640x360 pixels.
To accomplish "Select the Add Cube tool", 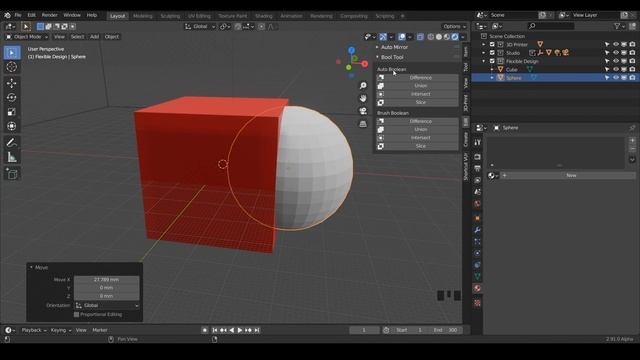I will tap(11, 174).
